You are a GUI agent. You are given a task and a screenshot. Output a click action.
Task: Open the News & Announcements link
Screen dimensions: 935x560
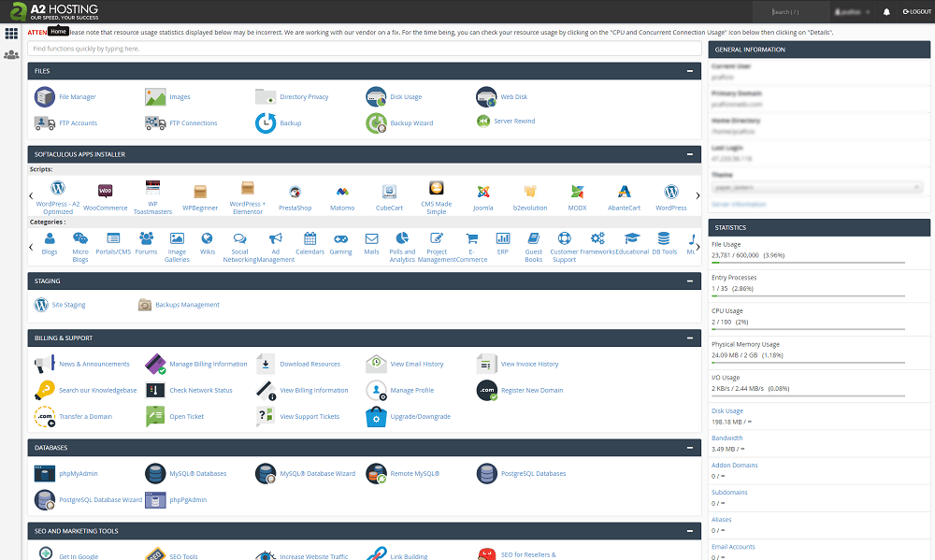[94, 364]
